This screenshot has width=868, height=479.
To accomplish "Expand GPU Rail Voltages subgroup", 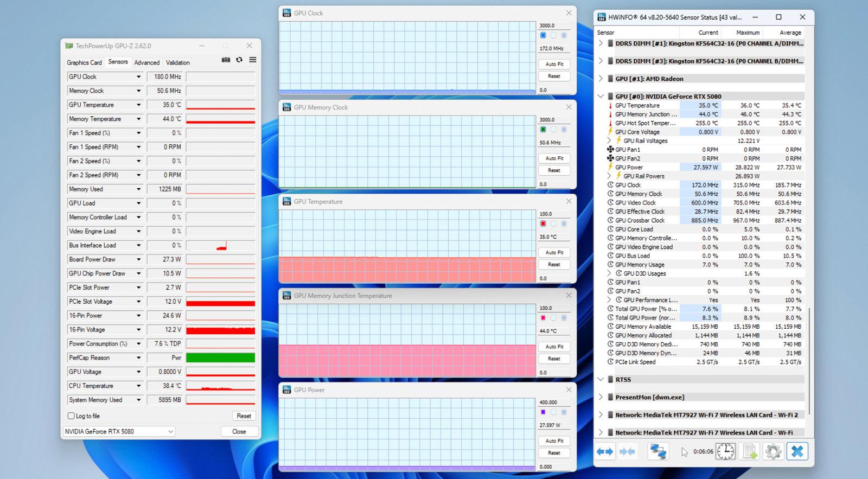I will tap(609, 141).
